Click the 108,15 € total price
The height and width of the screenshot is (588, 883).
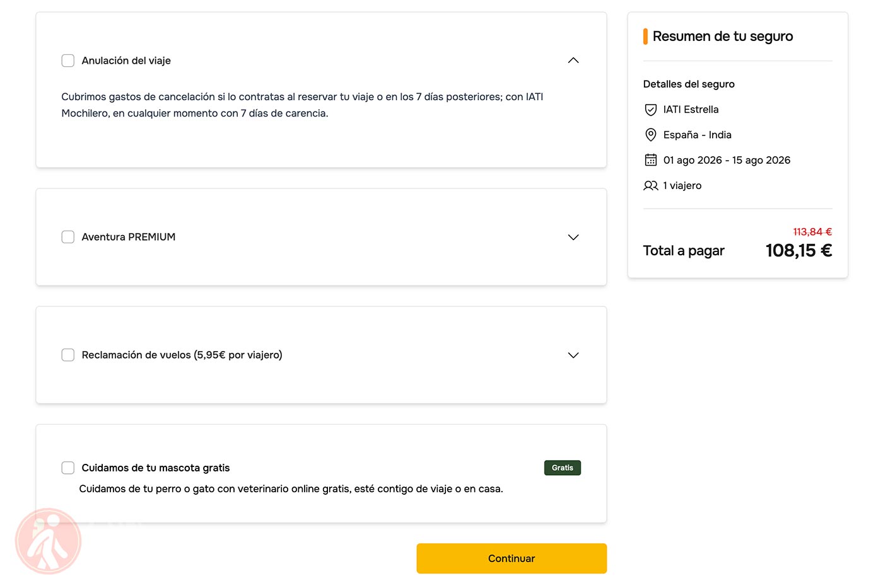(798, 251)
